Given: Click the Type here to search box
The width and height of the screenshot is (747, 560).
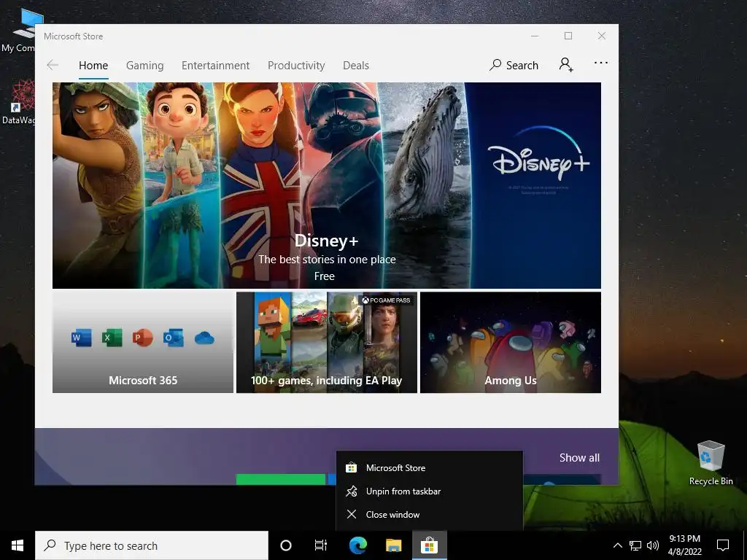Looking at the screenshot, I should point(152,545).
